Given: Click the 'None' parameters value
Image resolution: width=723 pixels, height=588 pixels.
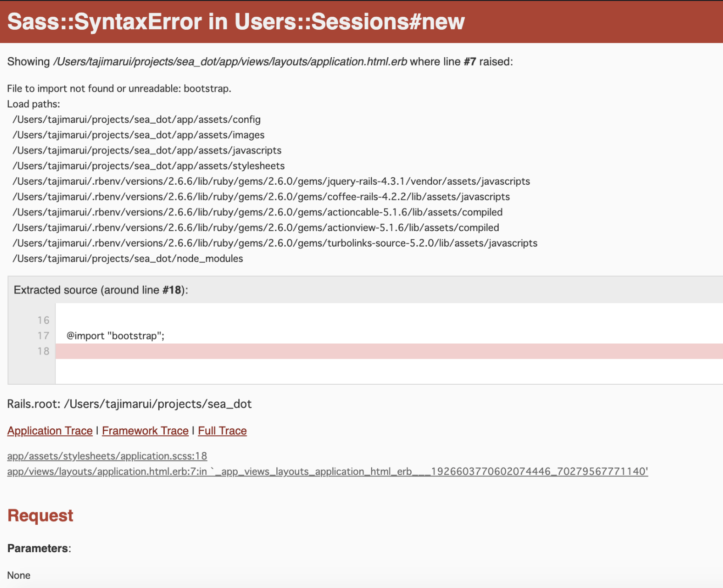Looking at the screenshot, I should click(19, 575).
